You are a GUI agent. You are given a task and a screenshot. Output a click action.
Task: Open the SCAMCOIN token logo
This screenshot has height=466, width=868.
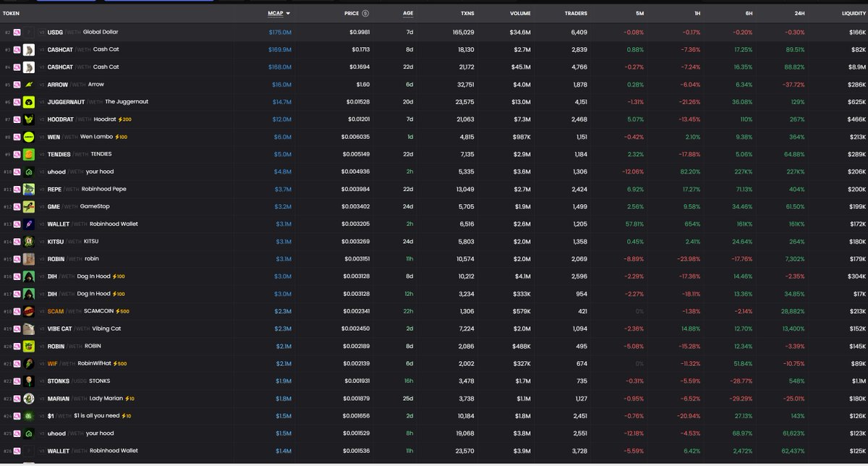(28, 311)
